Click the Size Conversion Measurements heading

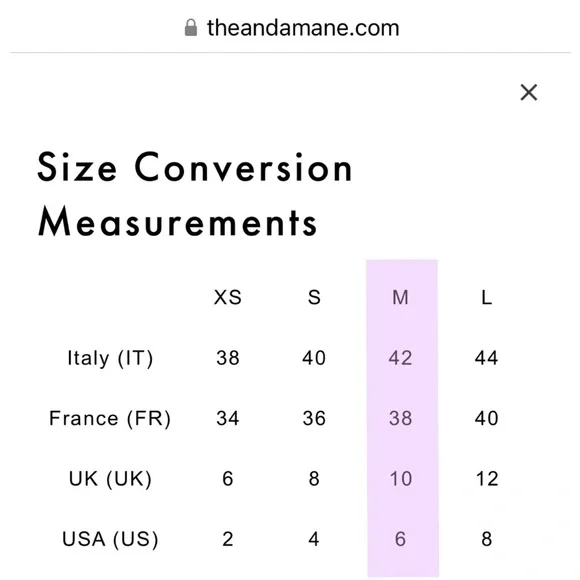(195, 194)
